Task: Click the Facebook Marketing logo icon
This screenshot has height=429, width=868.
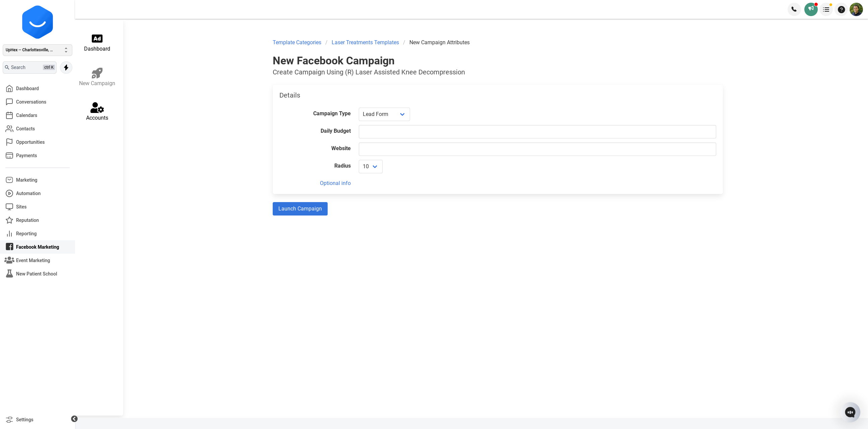Action: (9, 247)
